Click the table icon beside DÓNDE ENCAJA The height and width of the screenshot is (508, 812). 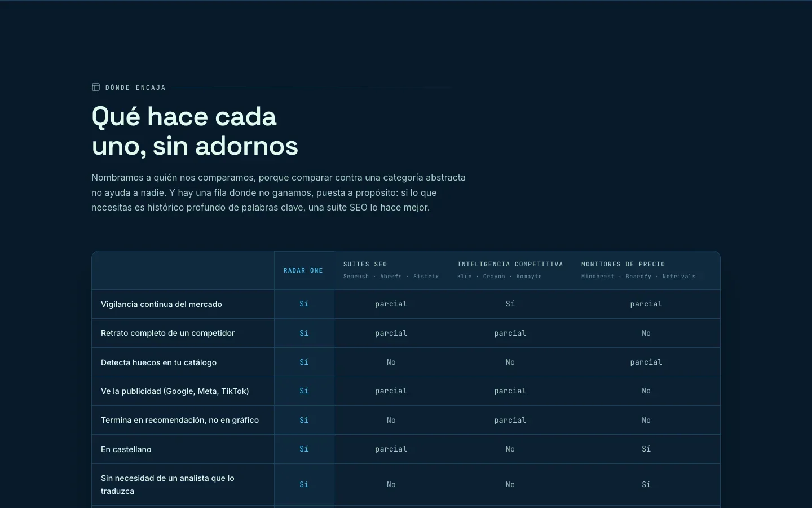click(x=96, y=87)
